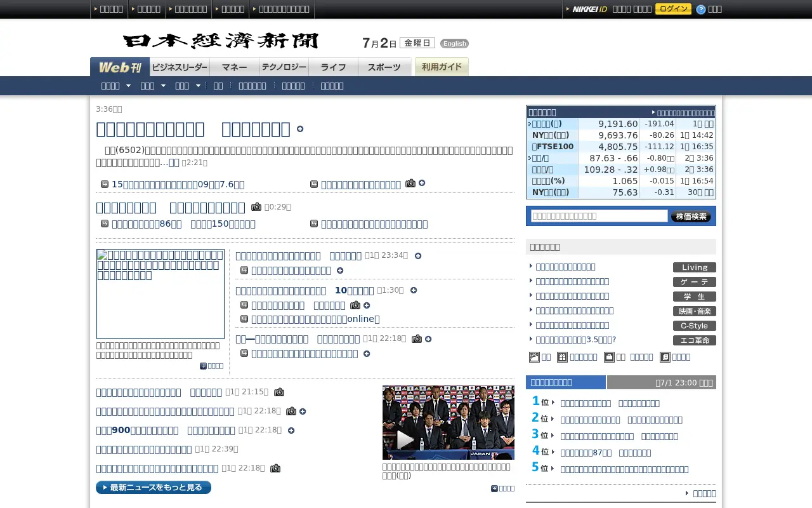Open the ranking item numbered 3位

[x=619, y=436]
